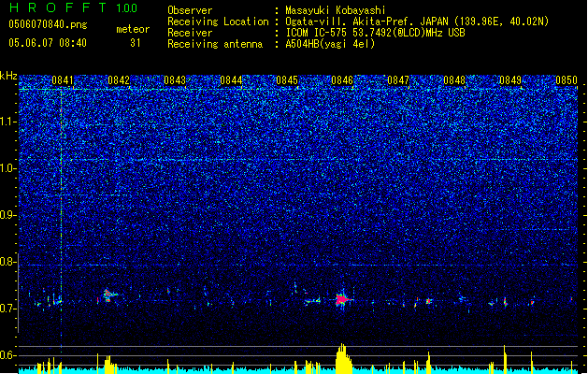This screenshot has height=374, width=588.
Task: Click the A504HB antenna text
Action: tap(330, 44)
